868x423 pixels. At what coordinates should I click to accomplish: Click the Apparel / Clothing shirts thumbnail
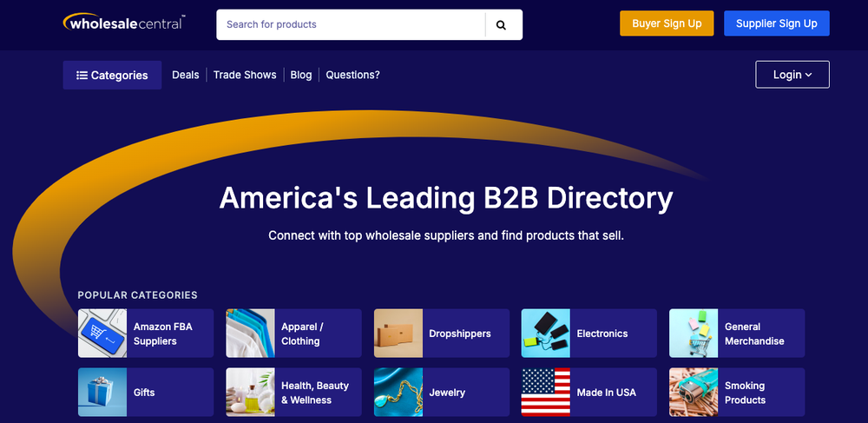[x=250, y=334]
